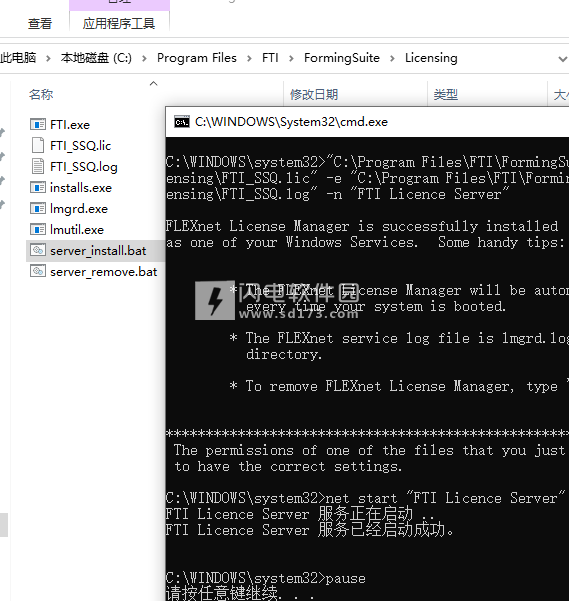Viewport: 569px width, 601px height.
Task: Expand the chevron after FormingSuite breadcrumb
Action: click(x=392, y=58)
